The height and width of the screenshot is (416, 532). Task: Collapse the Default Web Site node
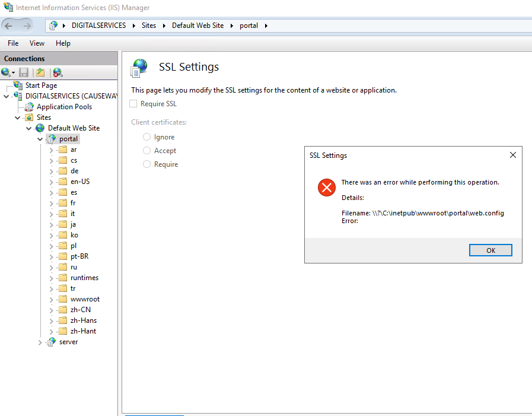click(x=29, y=128)
